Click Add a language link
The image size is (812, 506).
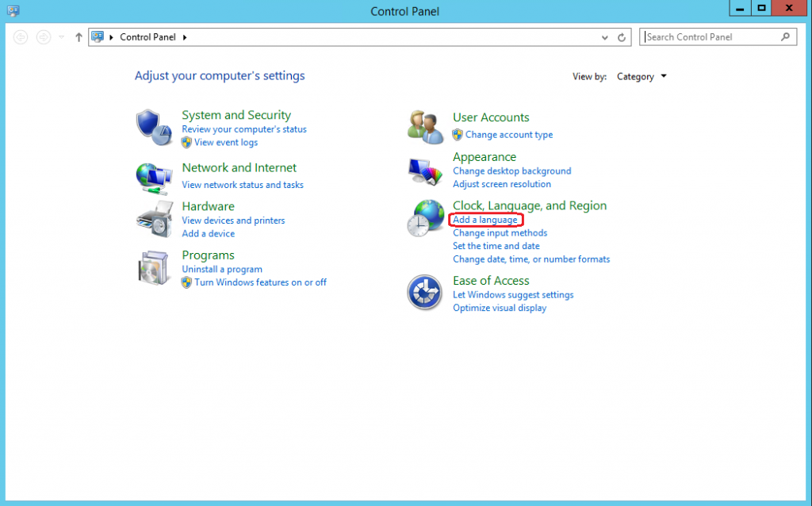[x=485, y=220]
